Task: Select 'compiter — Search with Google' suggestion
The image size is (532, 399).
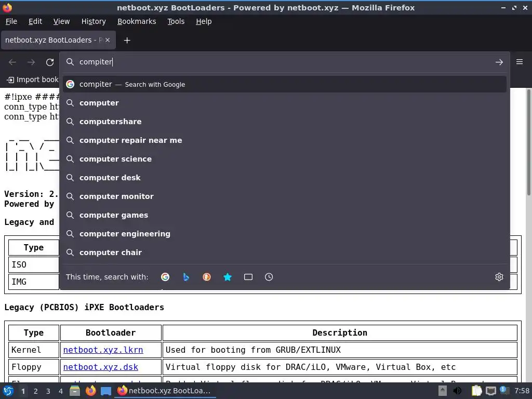Action: (284, 84)
